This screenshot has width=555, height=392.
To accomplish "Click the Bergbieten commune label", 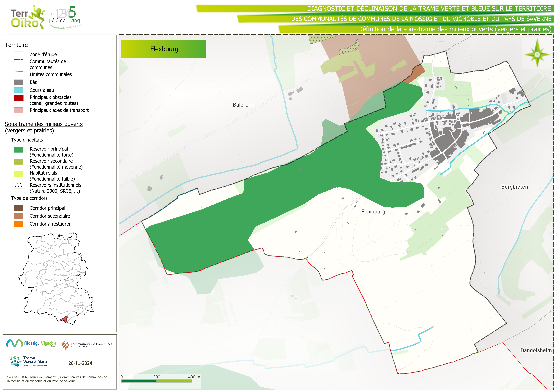I will pyautogui.click(x=514, y=187).
